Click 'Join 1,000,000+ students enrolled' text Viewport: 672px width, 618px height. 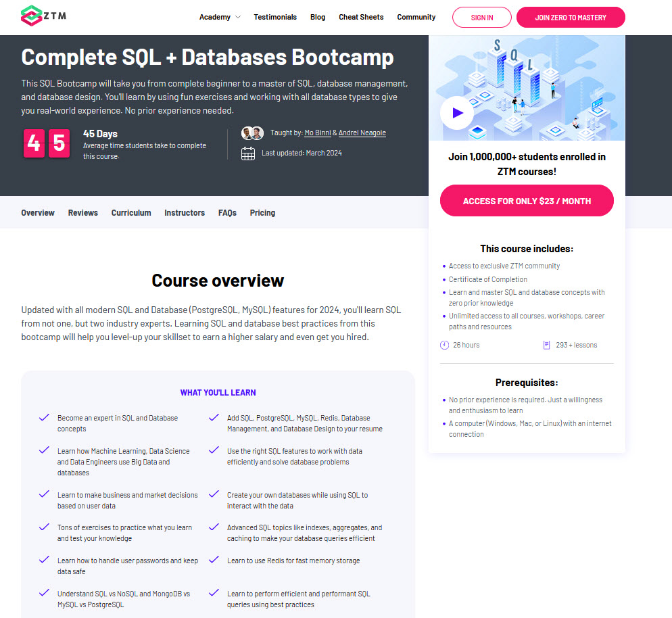click(527, 164)
